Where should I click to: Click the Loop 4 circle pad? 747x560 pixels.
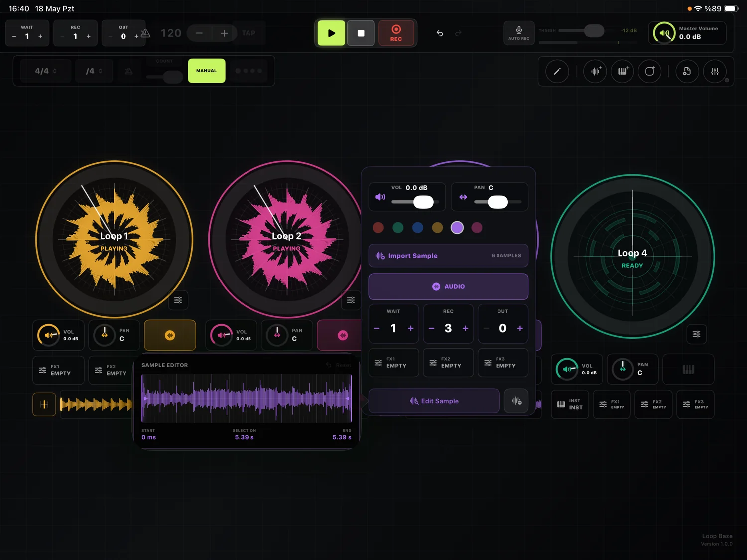point(632,257)
